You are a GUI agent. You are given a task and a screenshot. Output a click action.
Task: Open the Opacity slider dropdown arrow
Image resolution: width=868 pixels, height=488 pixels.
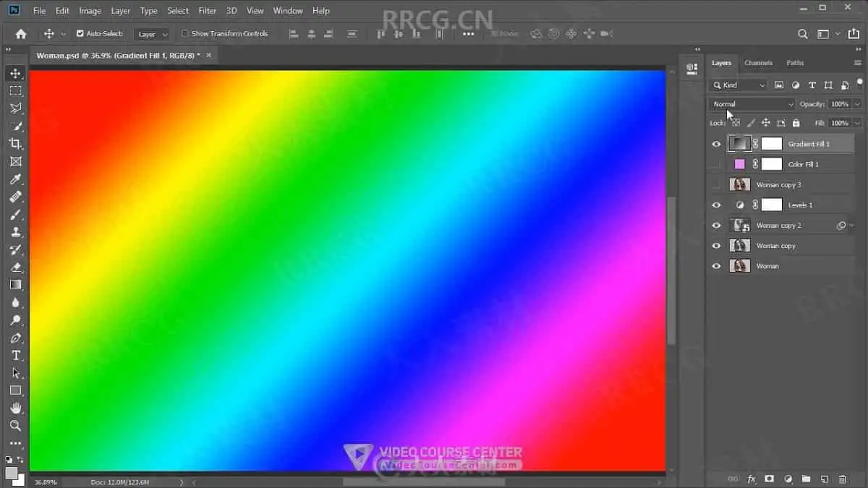coord(857,104)
